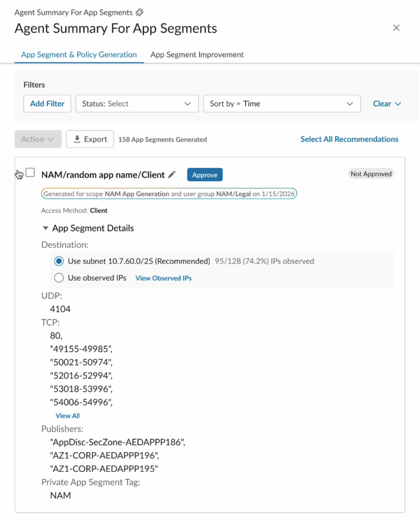Click the Add Filter button
The width and height of the screenshot is (420, 519).
point(47,104)
